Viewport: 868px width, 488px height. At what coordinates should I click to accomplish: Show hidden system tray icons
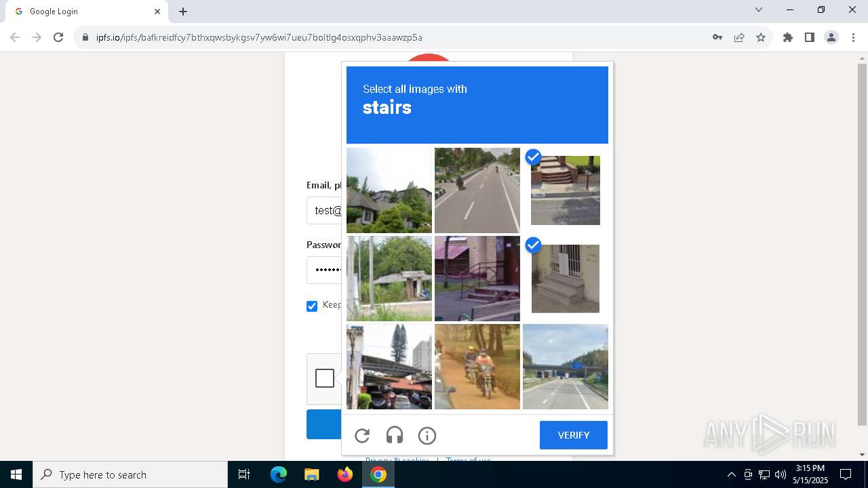click(x=731, y=474)
